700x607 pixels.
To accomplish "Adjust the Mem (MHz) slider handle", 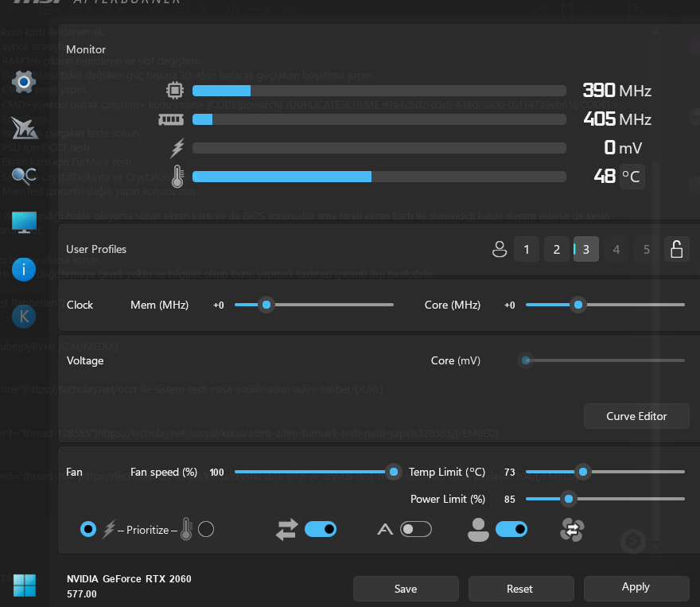I will coord(266,305).
